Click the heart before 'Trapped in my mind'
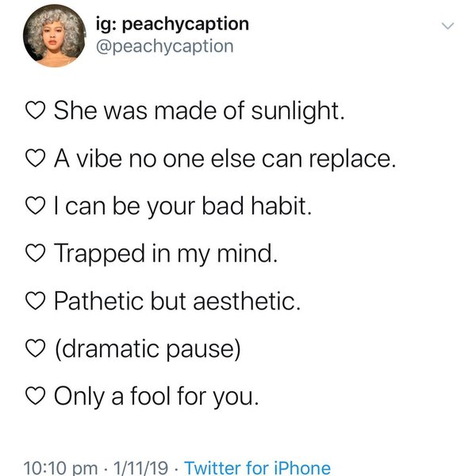The image size is (476, 476). coord(38,254)
